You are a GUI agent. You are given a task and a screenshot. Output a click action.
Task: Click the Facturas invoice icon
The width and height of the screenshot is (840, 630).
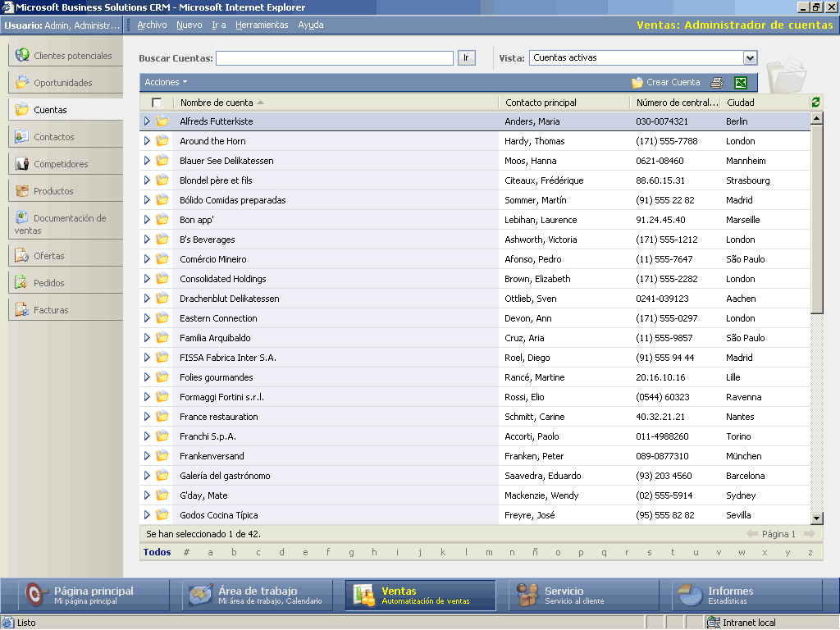[x=22, y=309]
